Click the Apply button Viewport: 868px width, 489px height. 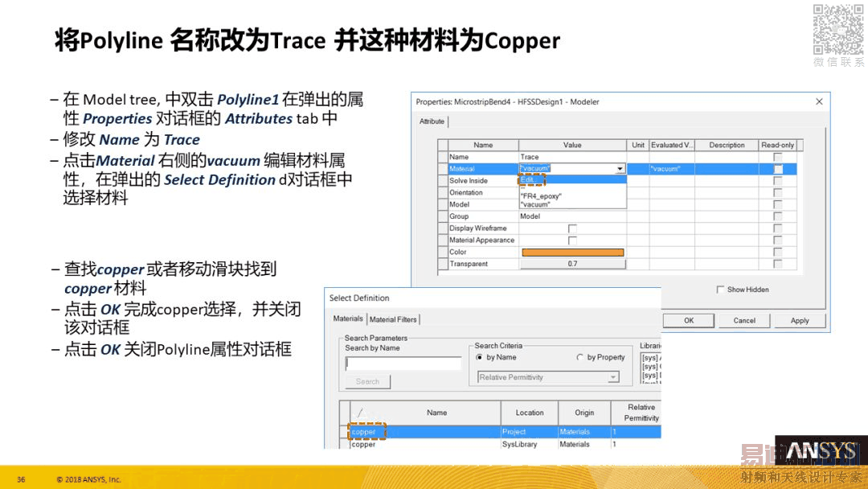pos(800,321)
